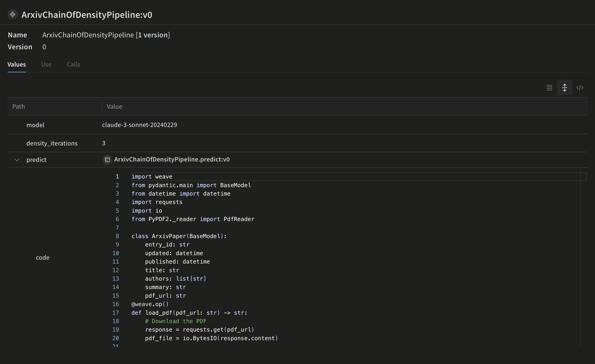Switch to the Use tab
Screen dimensions: 595x364
[x=46, y=65]
